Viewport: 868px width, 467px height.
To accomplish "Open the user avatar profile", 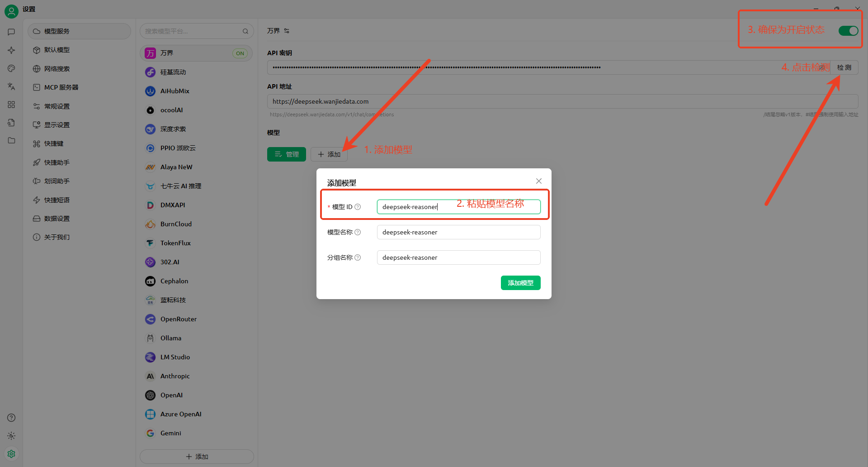I will pos(11,11).
